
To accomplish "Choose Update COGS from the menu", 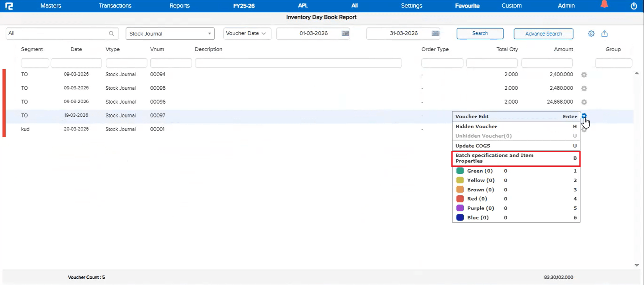I will click(x=516, y=146).
